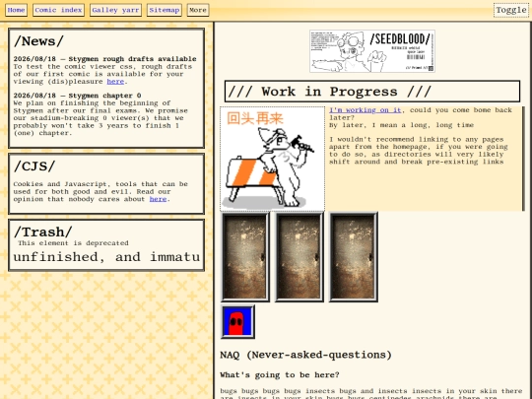This screenshot has height=399, width=532.
Task: Open the third rusty door
Action: tap(354, 257)
